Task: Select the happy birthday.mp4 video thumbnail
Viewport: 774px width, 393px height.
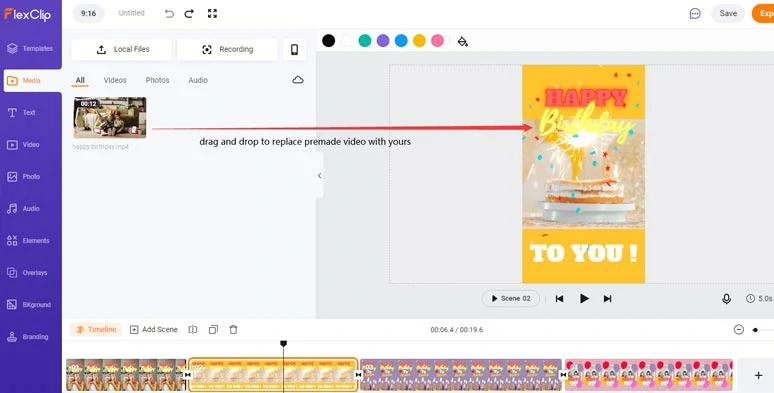Action: 110,118
